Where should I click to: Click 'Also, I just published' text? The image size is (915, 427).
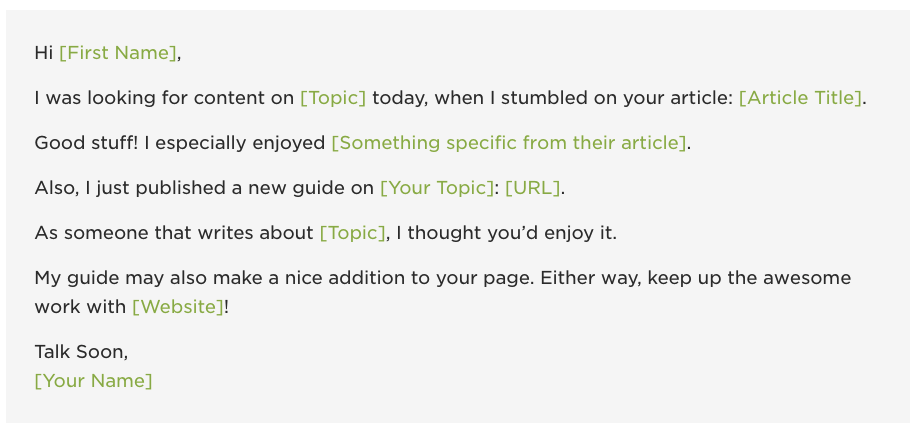[x=120, y=188]
